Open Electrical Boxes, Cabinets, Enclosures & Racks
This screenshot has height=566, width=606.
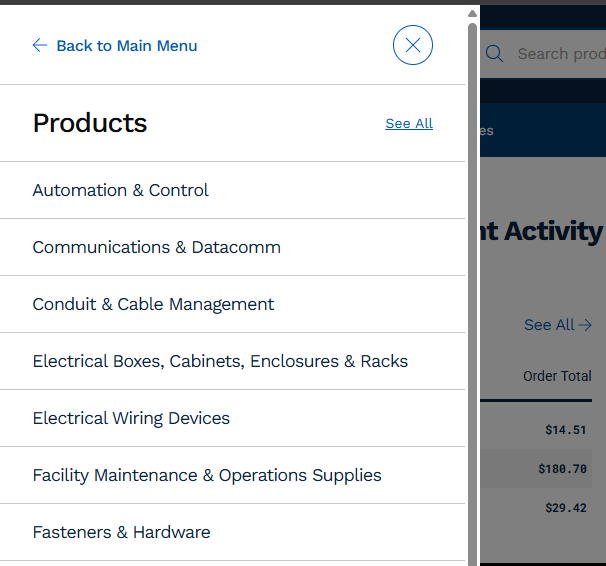coord(232,361)
